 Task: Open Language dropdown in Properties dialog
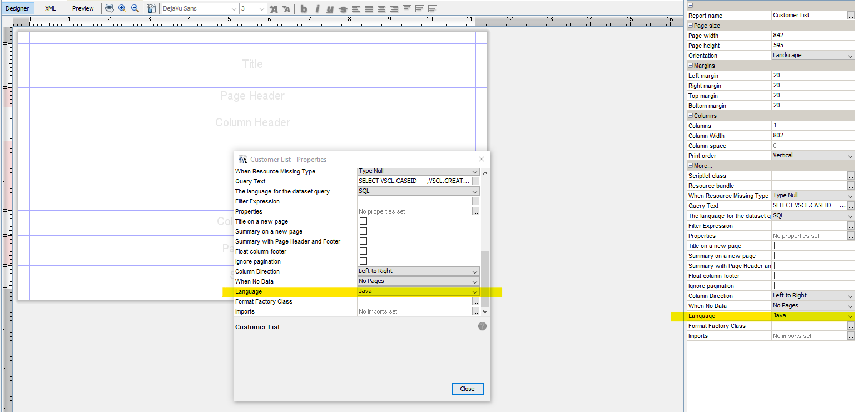(418, 291)
